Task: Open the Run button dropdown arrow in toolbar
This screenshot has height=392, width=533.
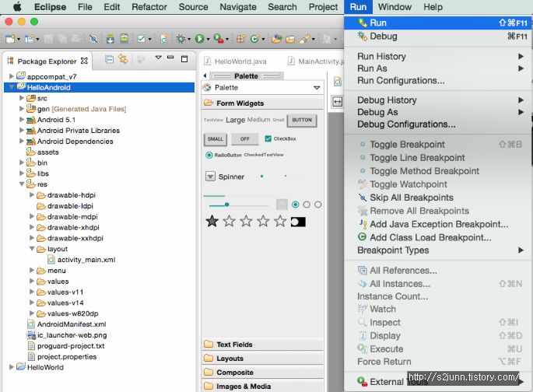Action: click(208, 40)
